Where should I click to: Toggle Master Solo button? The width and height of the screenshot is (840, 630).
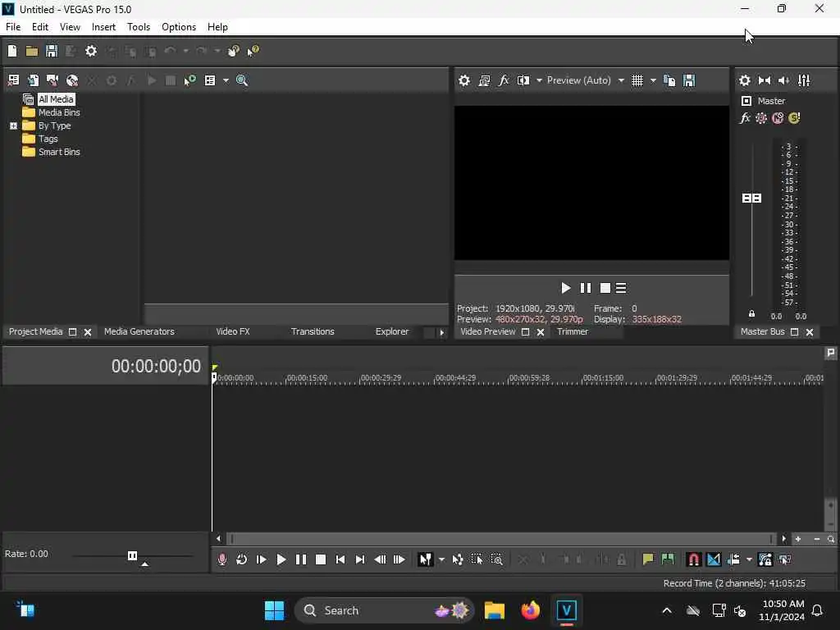(x=794, y=118)
